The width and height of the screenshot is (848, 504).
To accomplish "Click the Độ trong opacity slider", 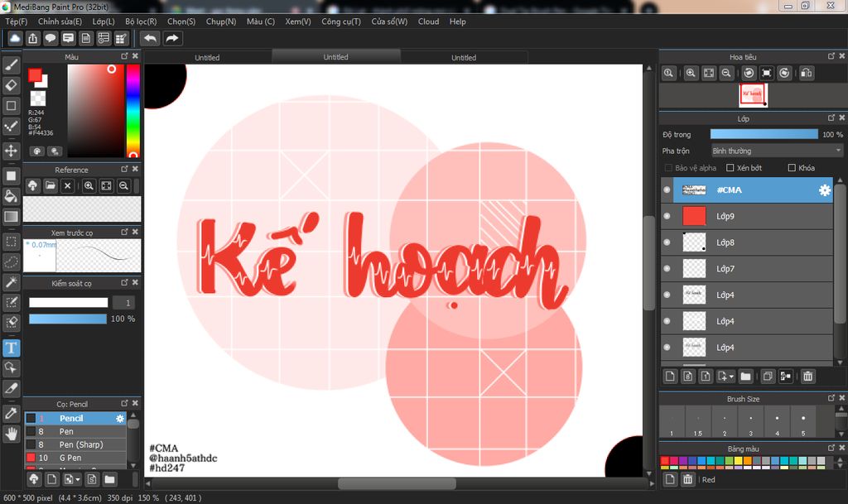I will click(764, 134).
